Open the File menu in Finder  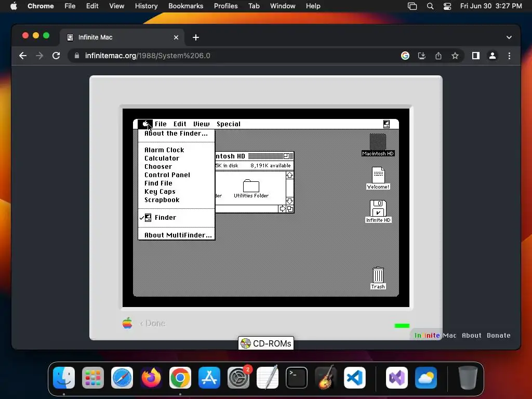(x=161, y=124)
